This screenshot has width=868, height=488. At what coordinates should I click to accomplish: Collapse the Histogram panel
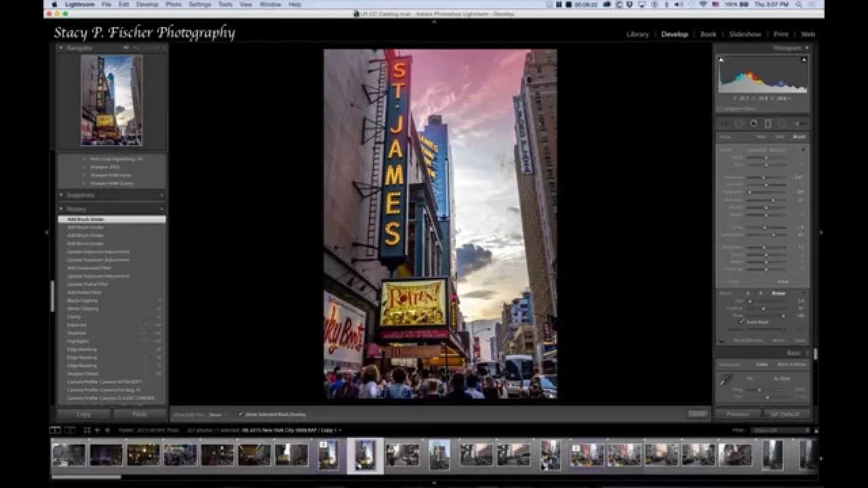[x=806, y=47]
